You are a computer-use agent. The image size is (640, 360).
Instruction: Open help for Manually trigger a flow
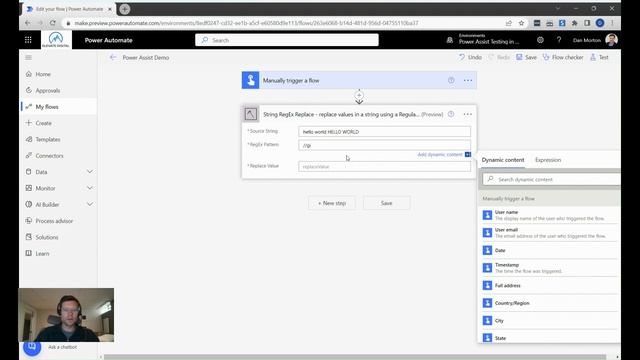pyautogui.click(x=451, y=80)
